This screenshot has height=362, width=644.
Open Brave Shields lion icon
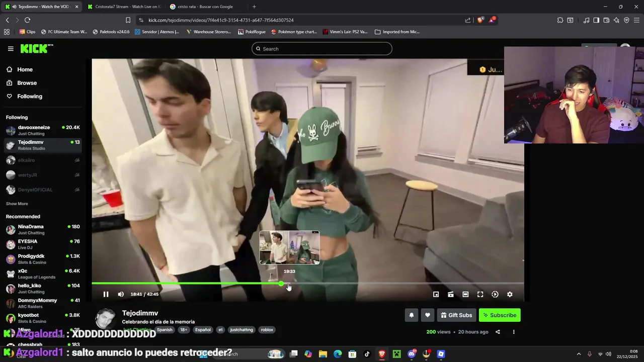pyautogui.click(x=480, y=20)
